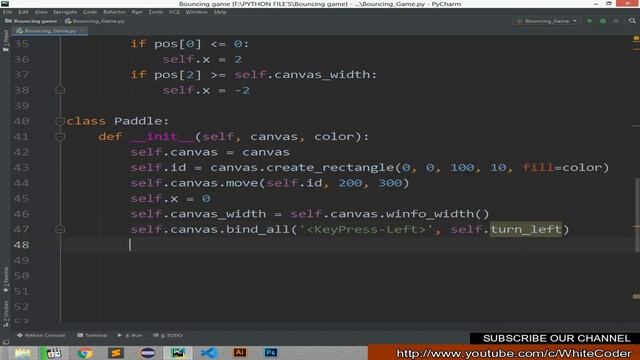Click the PyCharm taskbar icon

click(178, 353)
